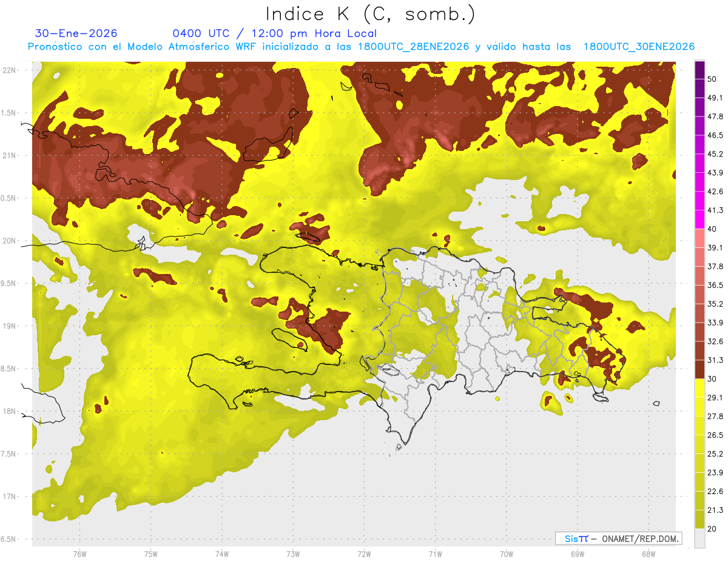Image resolution: width=728 pixels, height=562 pixels.
Task: Click the '21N' latitude label
Action: pos(9,155)
